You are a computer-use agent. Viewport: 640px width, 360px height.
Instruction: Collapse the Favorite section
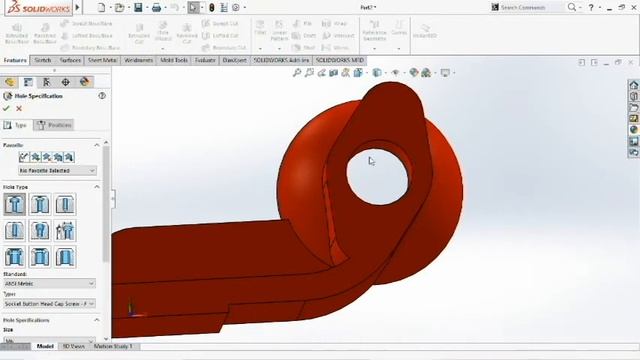coord(97,145)
